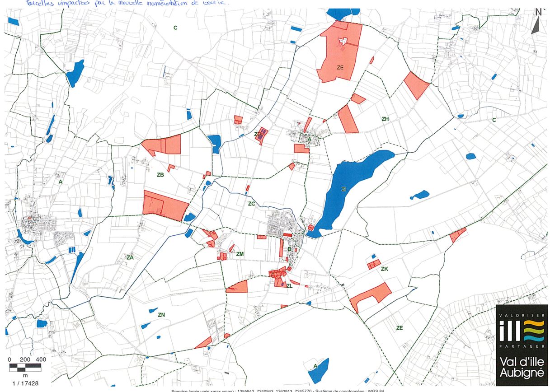Click the B label in the central village

pos(289,249)
